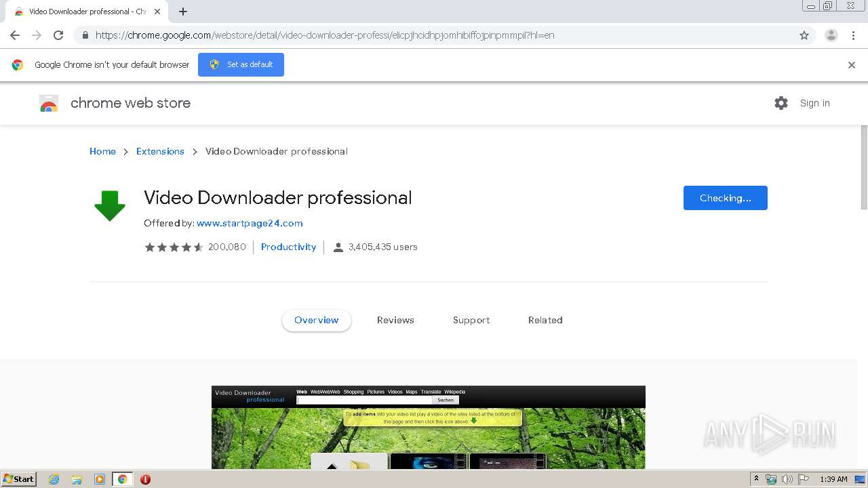Open the media player taskbar icon

[x=100, y=479]
